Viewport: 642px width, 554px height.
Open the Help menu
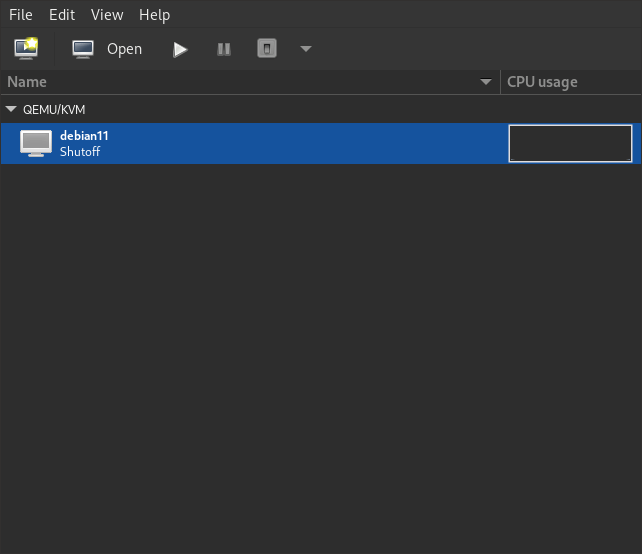click(x=154, y=15)
